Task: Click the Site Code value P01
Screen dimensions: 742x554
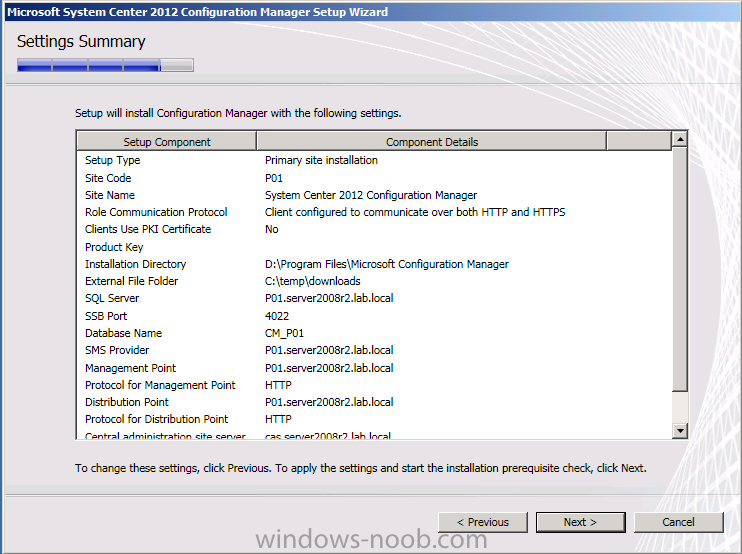Action: click(x=274, y=178)
